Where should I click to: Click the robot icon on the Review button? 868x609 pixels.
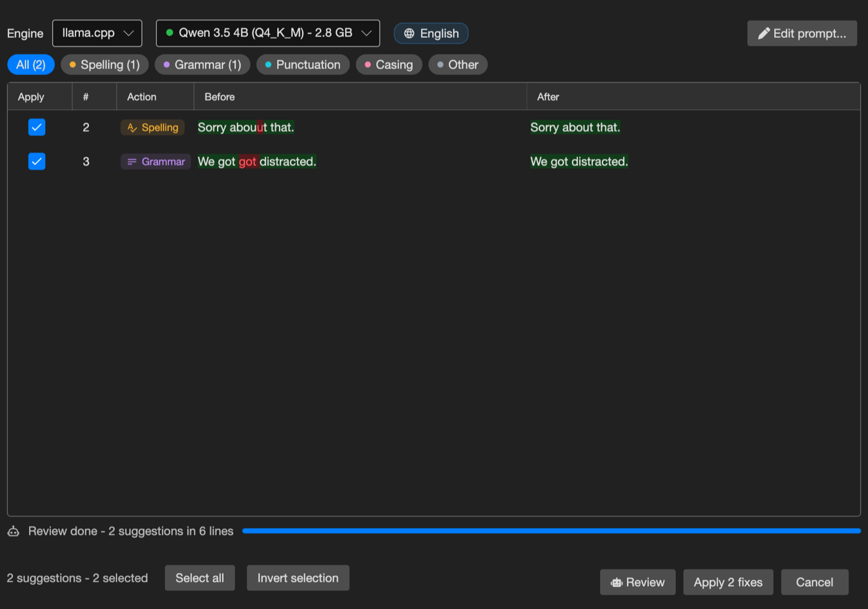616,582
